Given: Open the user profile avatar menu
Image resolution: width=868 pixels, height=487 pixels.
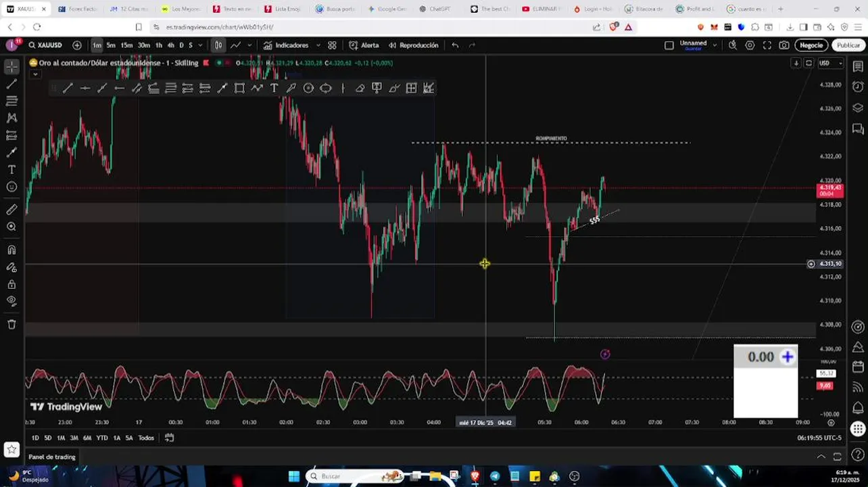Looking at the screenshot, I should [11, 45].
